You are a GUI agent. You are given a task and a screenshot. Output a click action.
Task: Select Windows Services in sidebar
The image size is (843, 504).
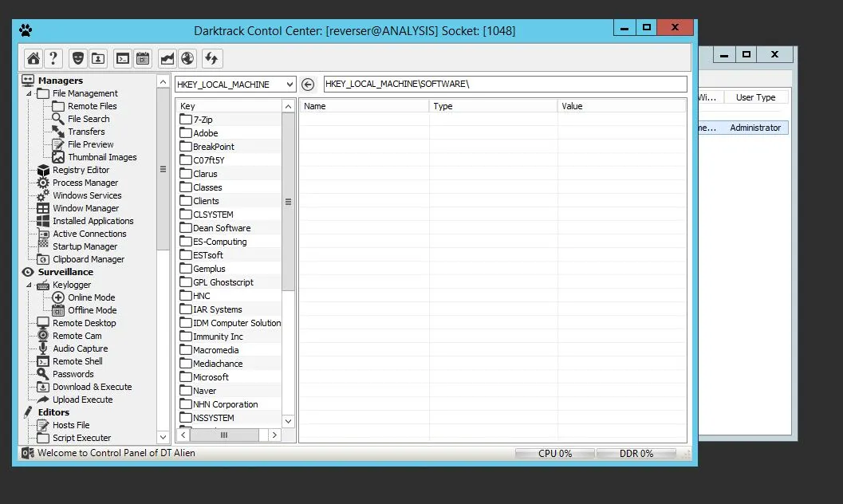pyautogui.click(x=87, y=195)
